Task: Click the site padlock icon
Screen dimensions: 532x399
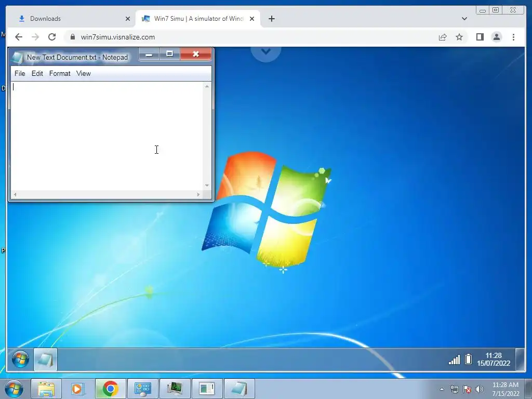Action: click(73, 37)
